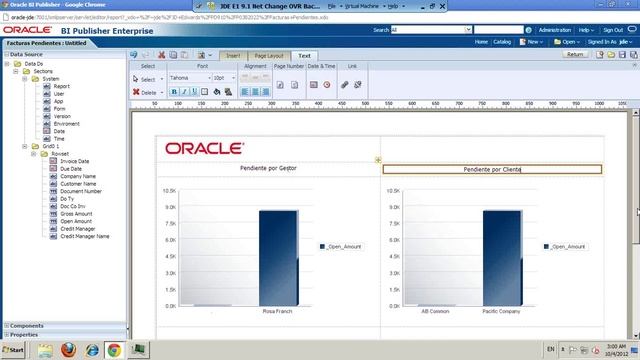Open the Delete dropdown arrow
The image size is (640, 360).
click(162, 93)
